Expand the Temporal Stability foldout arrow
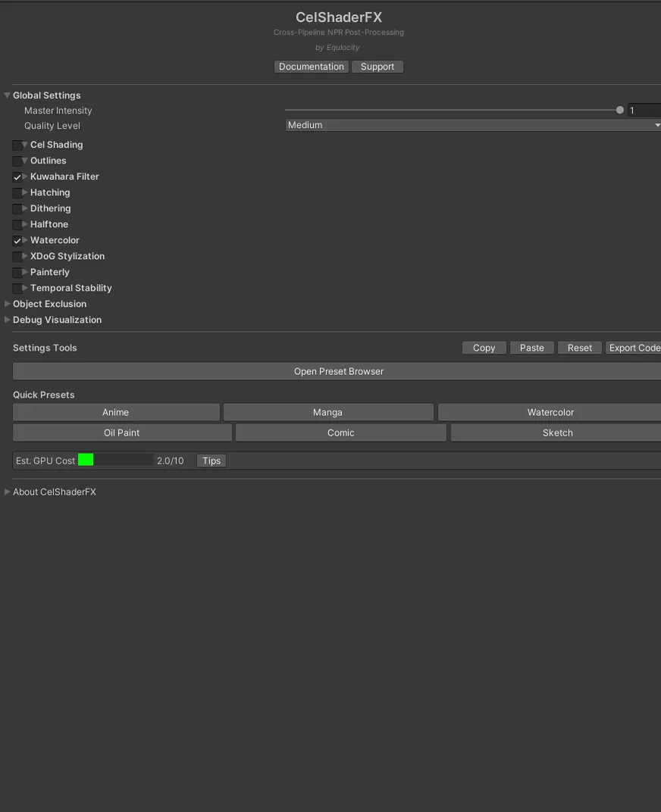The image size is (661, 812). (x=25, y=288)
